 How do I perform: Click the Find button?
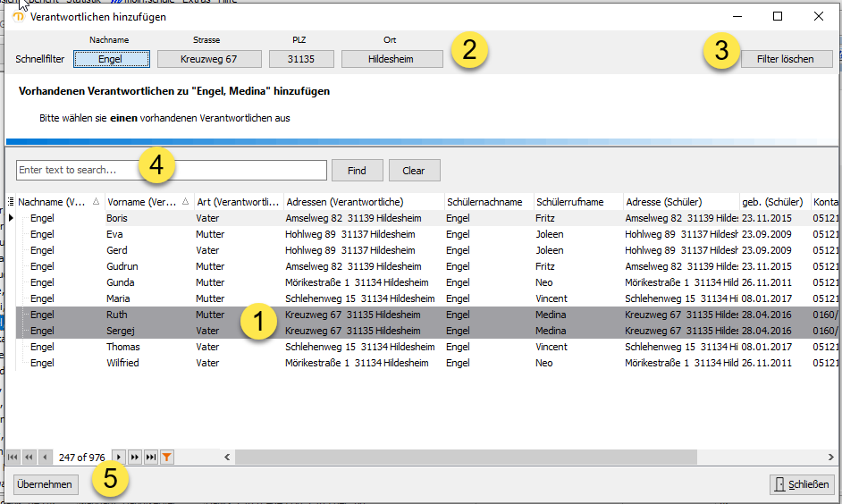(357, 170)
